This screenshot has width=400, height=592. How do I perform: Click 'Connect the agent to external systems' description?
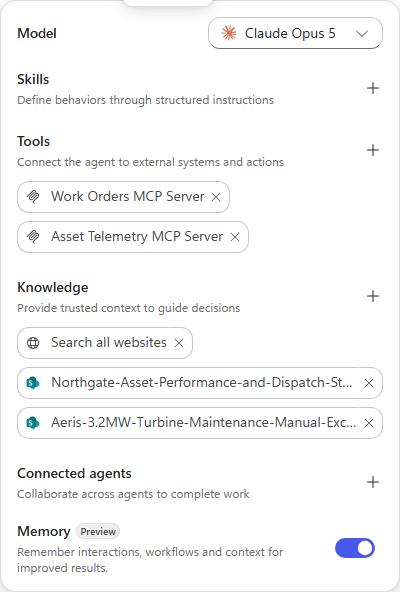(x=150, y=162)
